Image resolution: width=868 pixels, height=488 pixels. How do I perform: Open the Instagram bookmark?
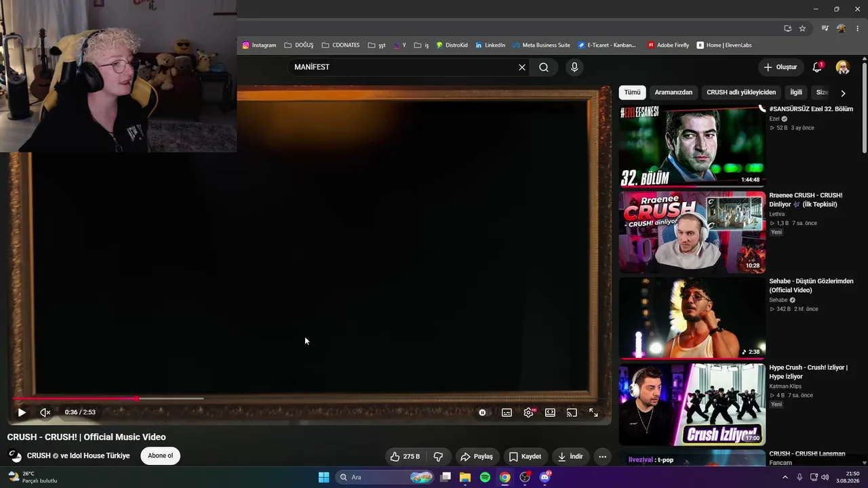259,45
